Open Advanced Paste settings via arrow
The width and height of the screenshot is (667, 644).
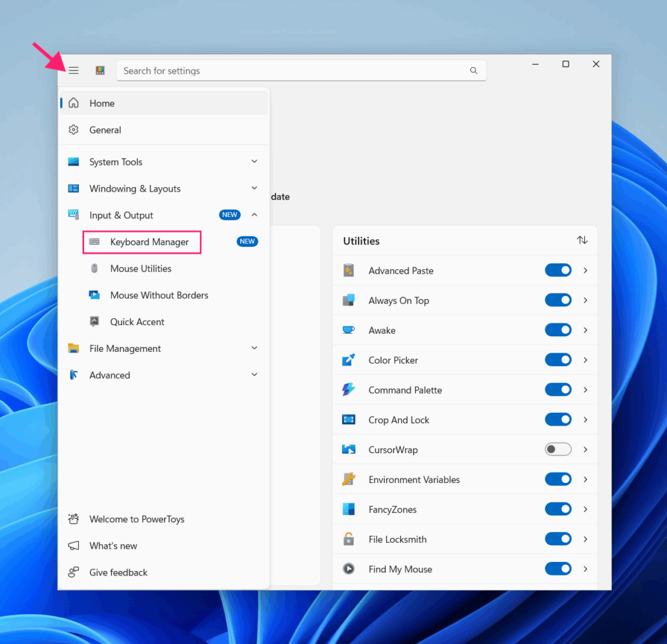586,271
